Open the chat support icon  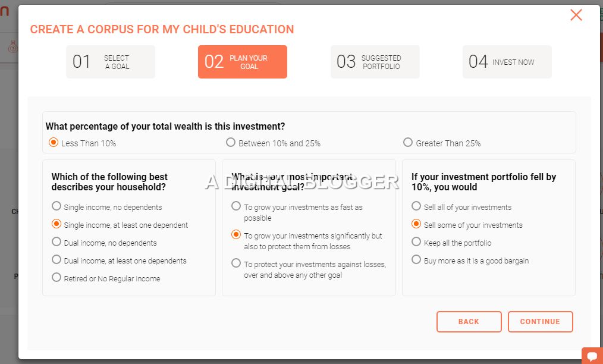pyautogui.click(x=592, y=356)
